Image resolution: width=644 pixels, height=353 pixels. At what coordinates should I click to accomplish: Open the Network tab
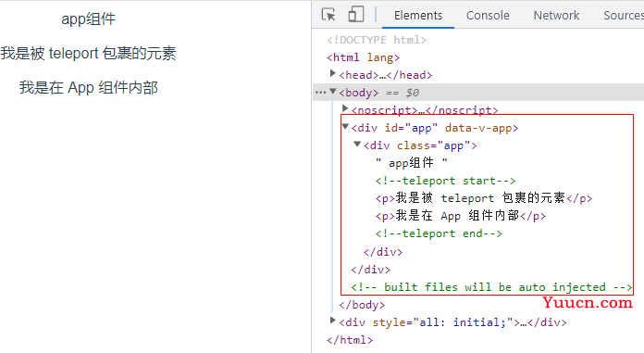tap(556, 15)
